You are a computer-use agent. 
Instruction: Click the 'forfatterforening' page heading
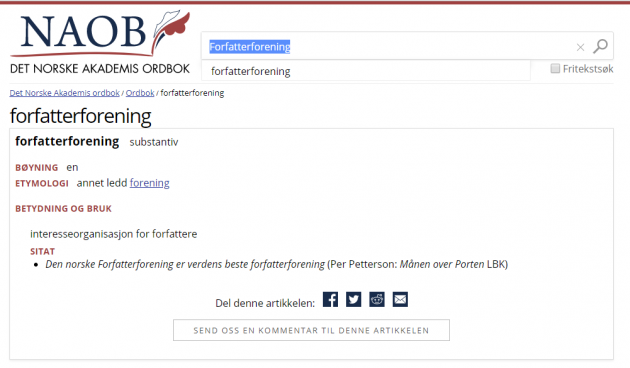click(80, 116)
